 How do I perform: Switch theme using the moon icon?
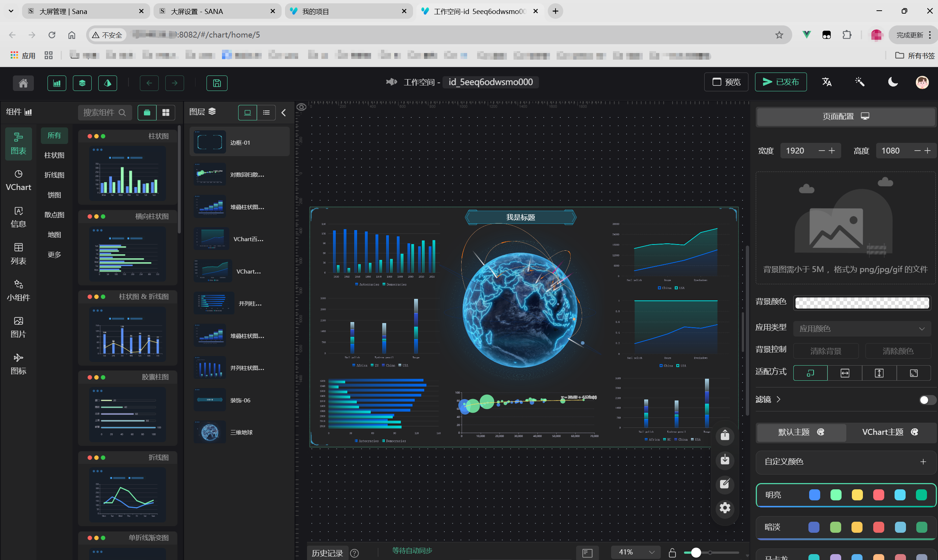[892, 82]
